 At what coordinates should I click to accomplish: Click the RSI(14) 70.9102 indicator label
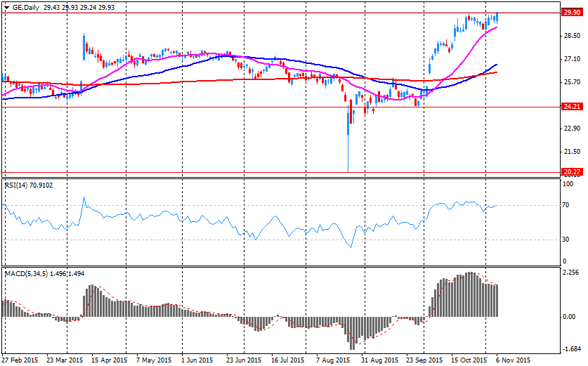(29, 185)
